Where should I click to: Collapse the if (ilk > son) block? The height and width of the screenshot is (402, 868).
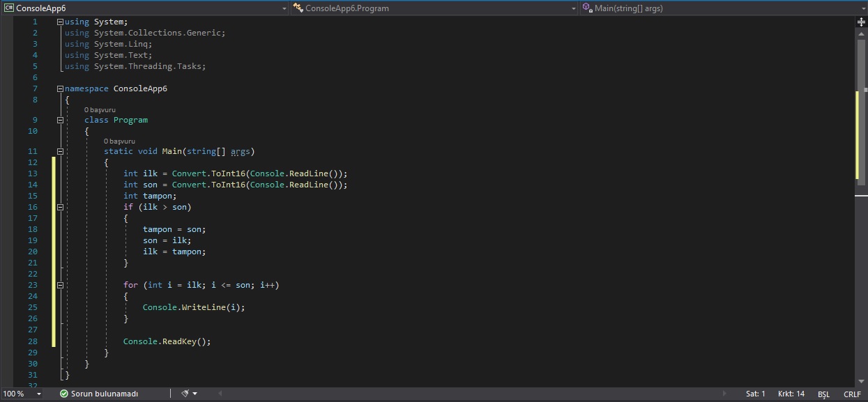[x=60, y=207]
